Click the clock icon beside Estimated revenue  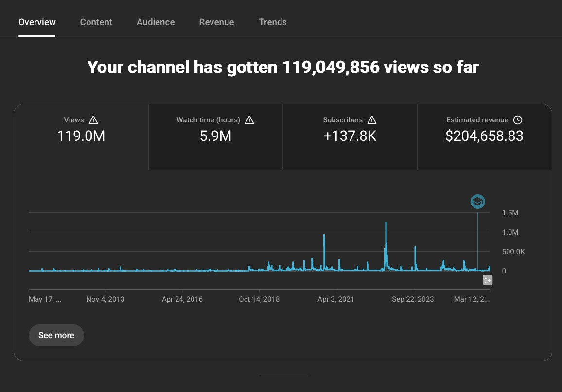pos(518,120)
